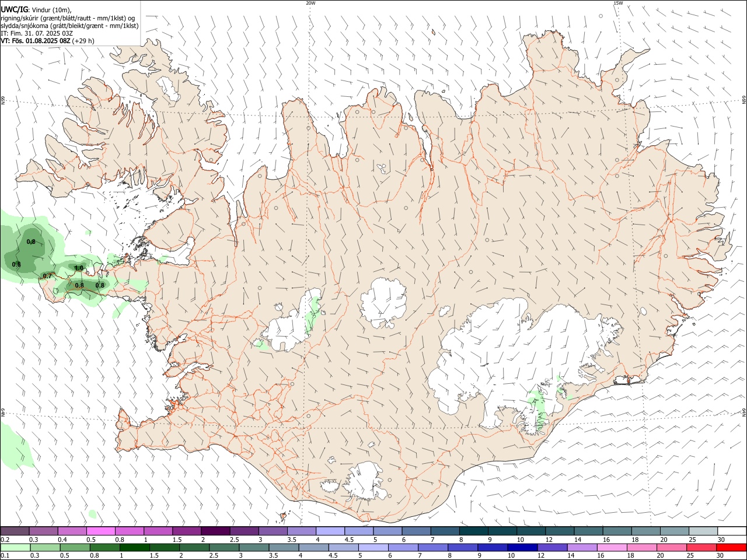Viewport: 747px width, 560px height.
Task: Click the white Mýrdalsjökull glacier near the south coast
Action: [x=365, y=481]
